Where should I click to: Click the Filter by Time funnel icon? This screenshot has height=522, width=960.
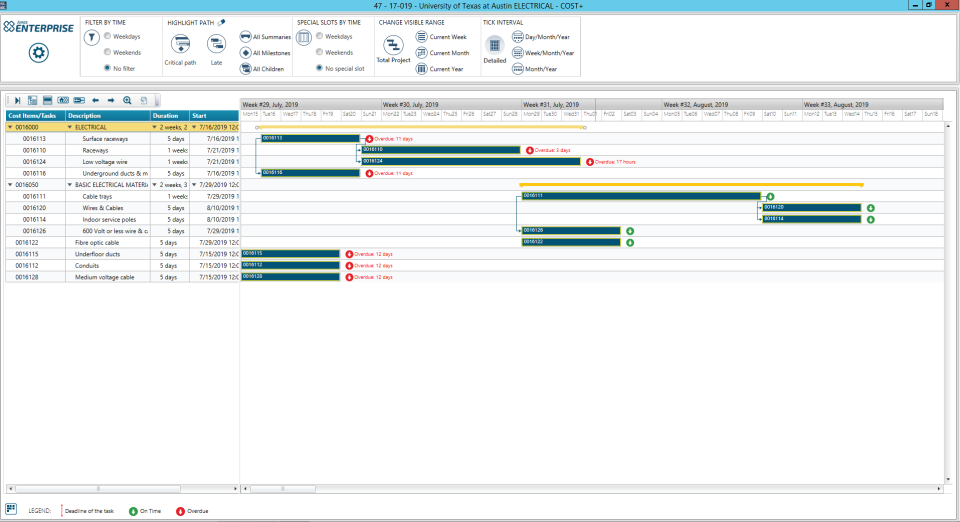pyautogui.click(x=91, y=38)
